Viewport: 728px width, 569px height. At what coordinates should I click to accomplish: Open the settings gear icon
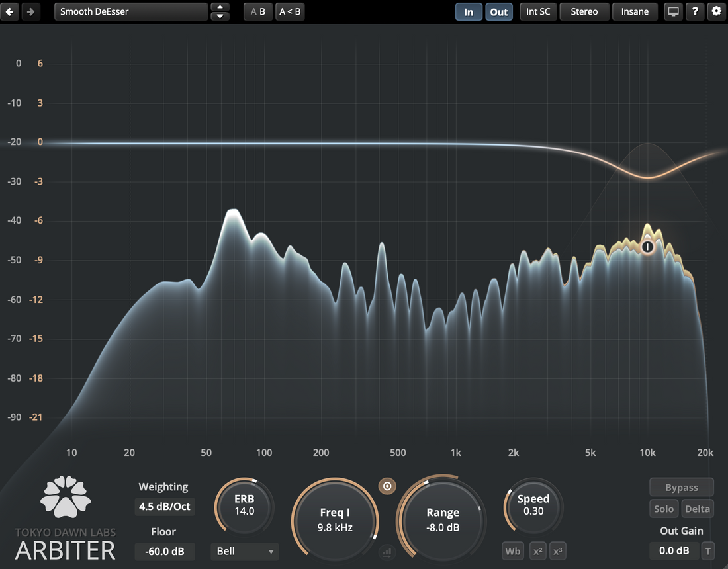coord(716,11)
